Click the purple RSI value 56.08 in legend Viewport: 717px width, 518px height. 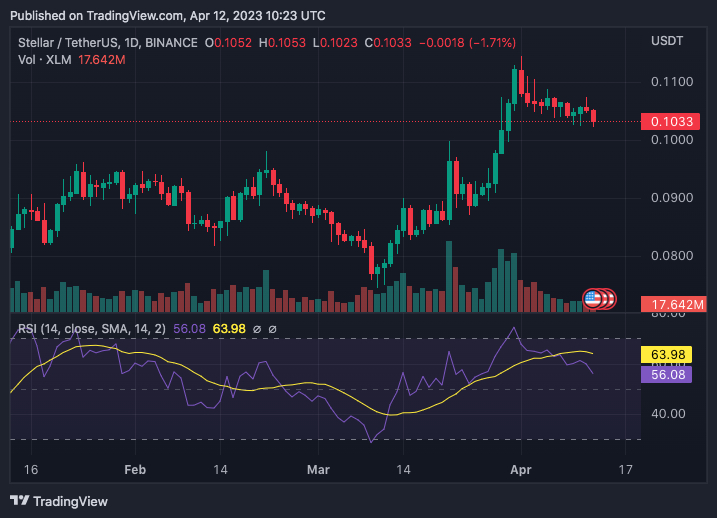click(x=189, y=329)
